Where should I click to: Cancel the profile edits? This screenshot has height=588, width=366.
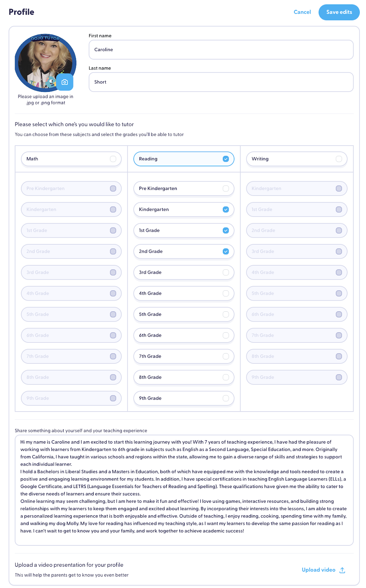[x=302, y=12]
